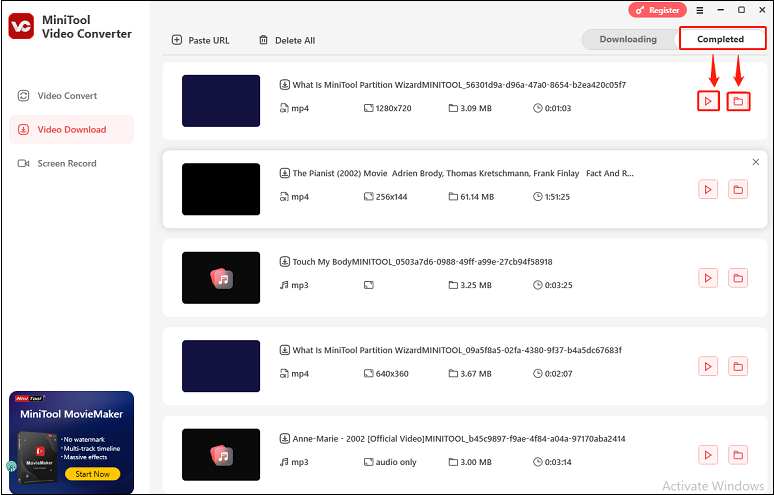Click Start Now in MovieMaker ad
The image size is (774, 495).
[93, 474]
